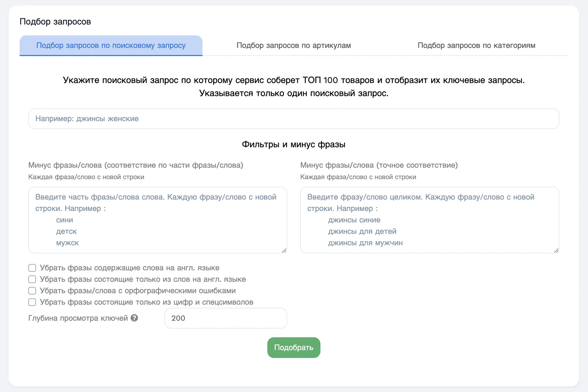Click the key depth field showing 200
Viewport: 588px width, 392px height.
226,318
